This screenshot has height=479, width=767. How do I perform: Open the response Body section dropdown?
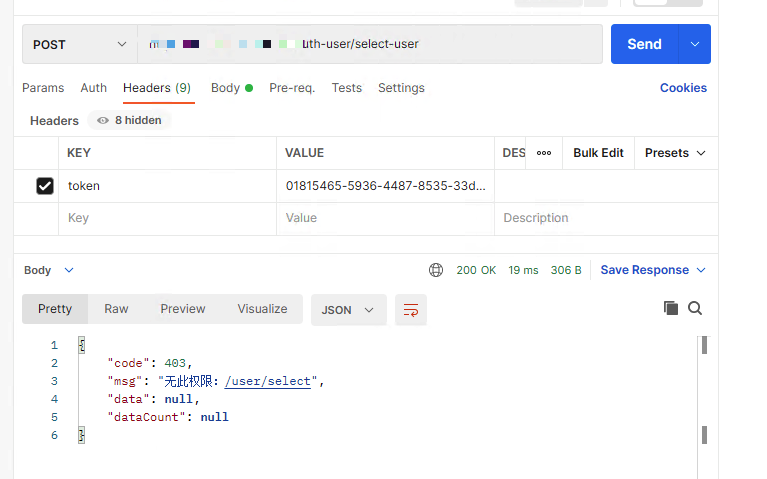pos(49,270)
